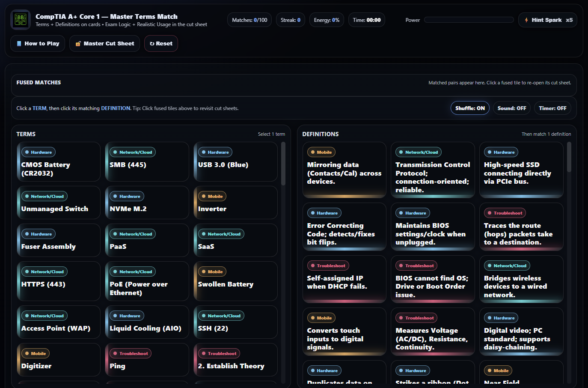Select the Ping troubleshoot term
Image resolution: width=588 pixels, height=388 pixels.
(x=147, y=360)
